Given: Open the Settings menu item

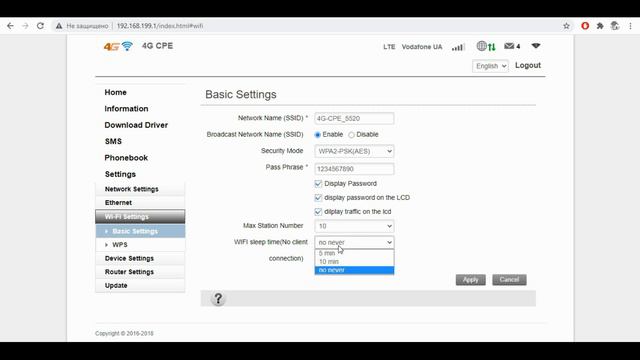Looking at the screenshot, I should [x=120, y=174].
